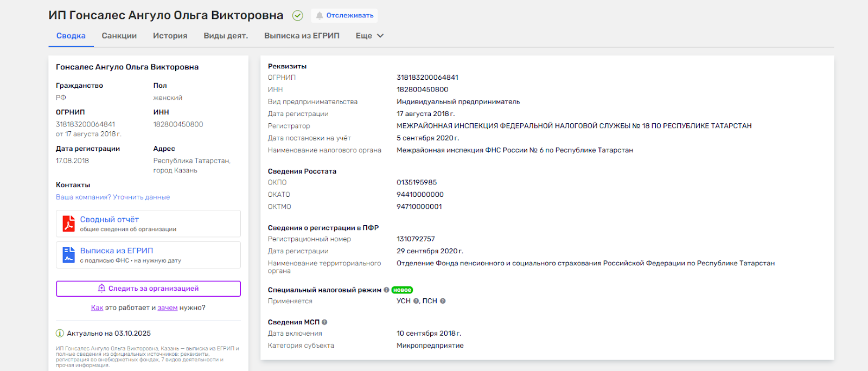Click question mark icon next to ПСН
This screenshot has width=868, height=371.
point(443,301)
